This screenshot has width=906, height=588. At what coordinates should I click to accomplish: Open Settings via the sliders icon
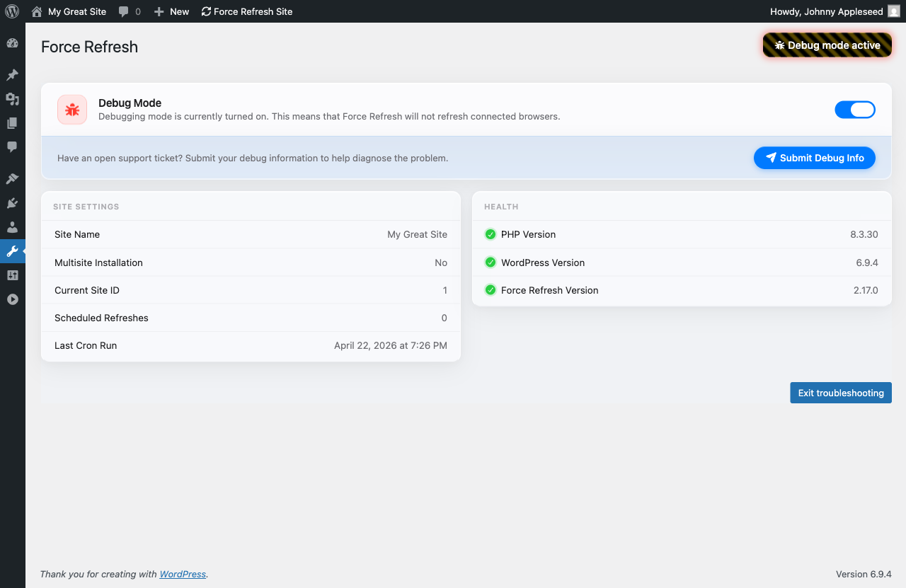pyautogui.click(x=12, y=275)
